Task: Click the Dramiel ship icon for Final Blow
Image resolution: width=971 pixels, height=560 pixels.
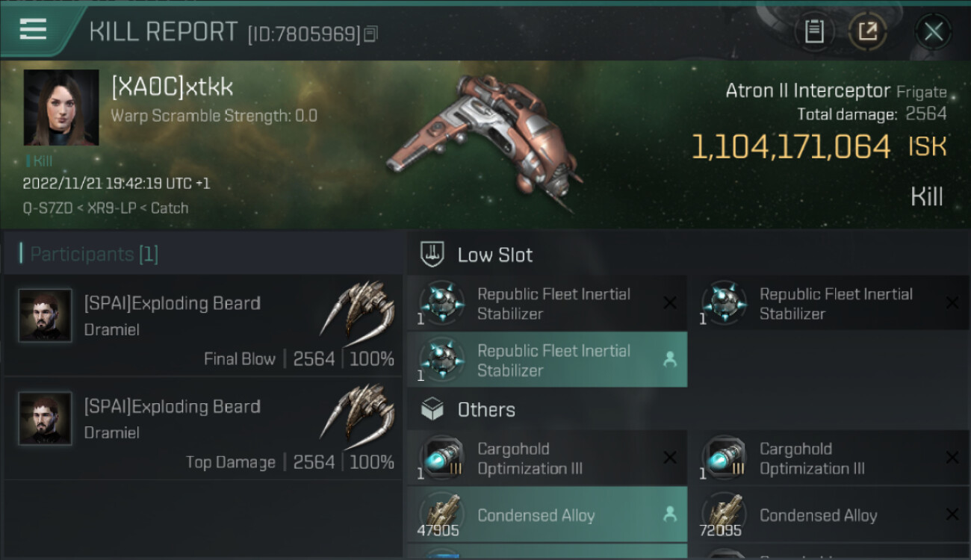Action: pos(359,310)
